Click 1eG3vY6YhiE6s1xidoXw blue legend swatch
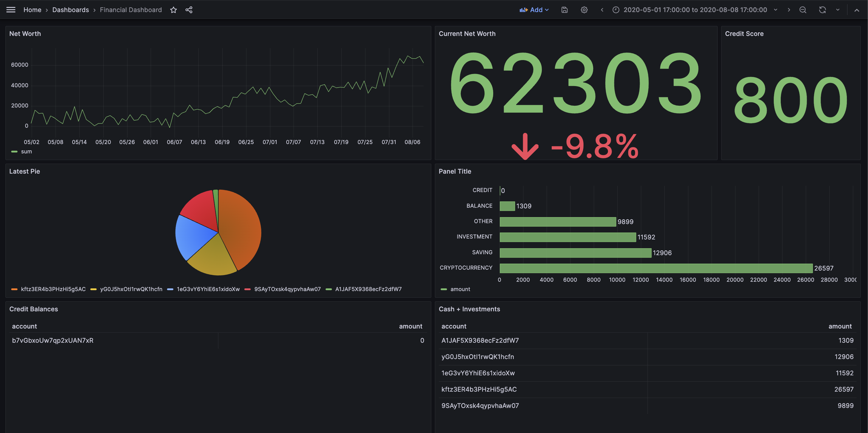Viewport: 868px width, 433px height. coord(170,289)
